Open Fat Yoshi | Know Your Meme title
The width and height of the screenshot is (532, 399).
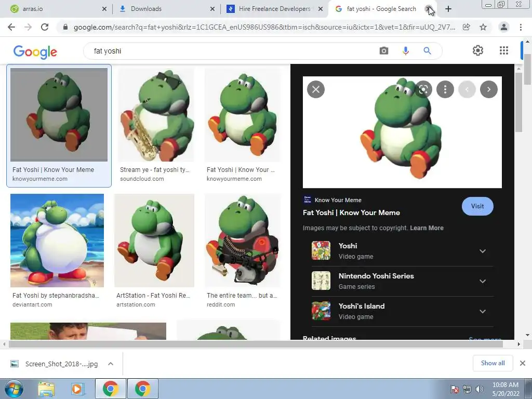click(x=351, y=212)
